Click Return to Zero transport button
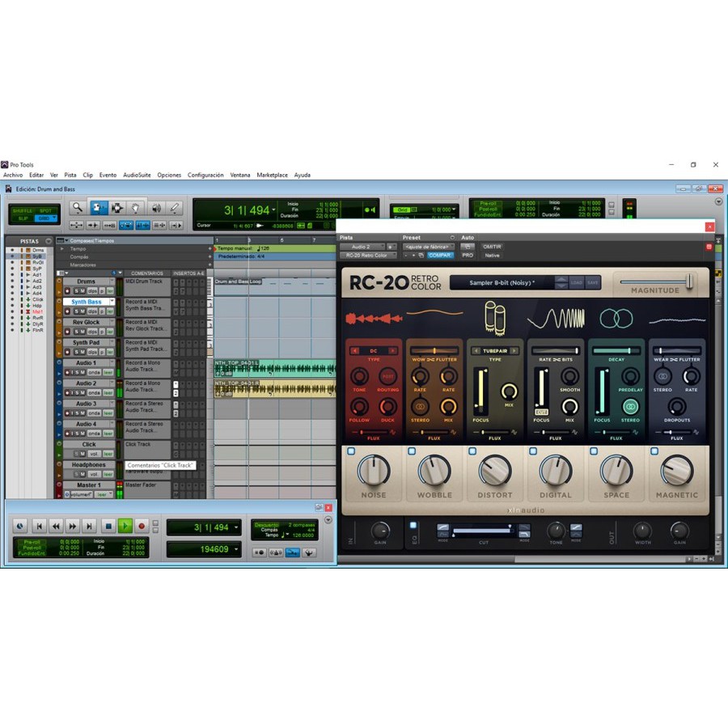The width and height of the screenshot is (728, 728). (39, 526)
